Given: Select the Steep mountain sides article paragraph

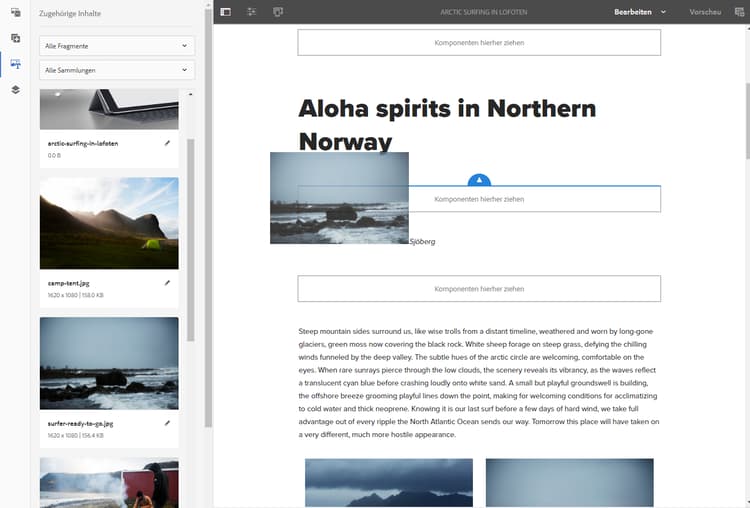Looking at the screenshot, I should [x=479, y=383].
